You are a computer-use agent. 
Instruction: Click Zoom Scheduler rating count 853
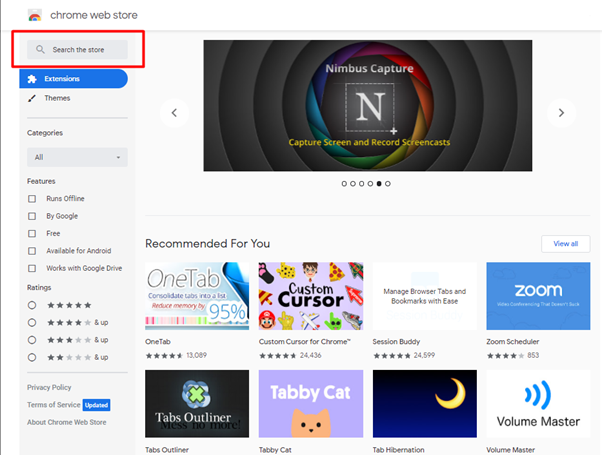tap(533, 355)
